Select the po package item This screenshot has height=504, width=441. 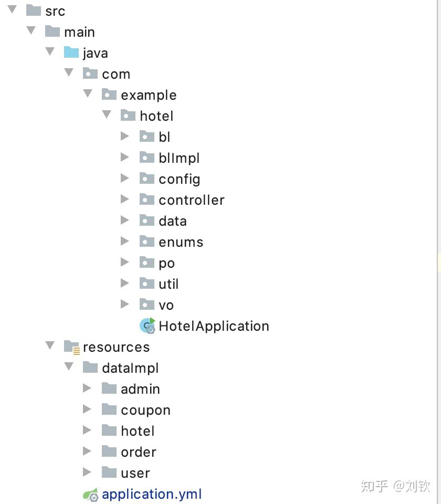click(166, 262)
